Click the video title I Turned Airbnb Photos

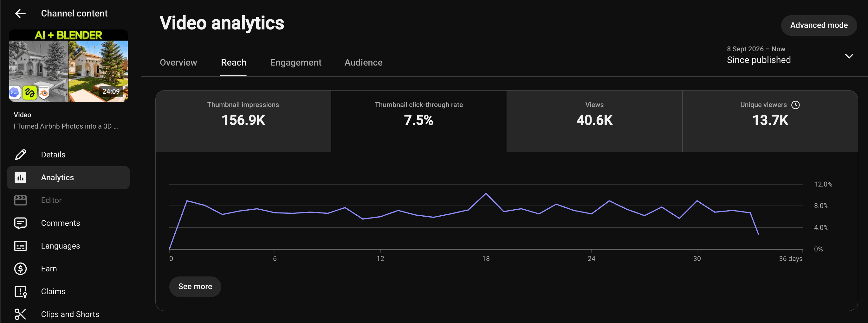coord(66,127)
